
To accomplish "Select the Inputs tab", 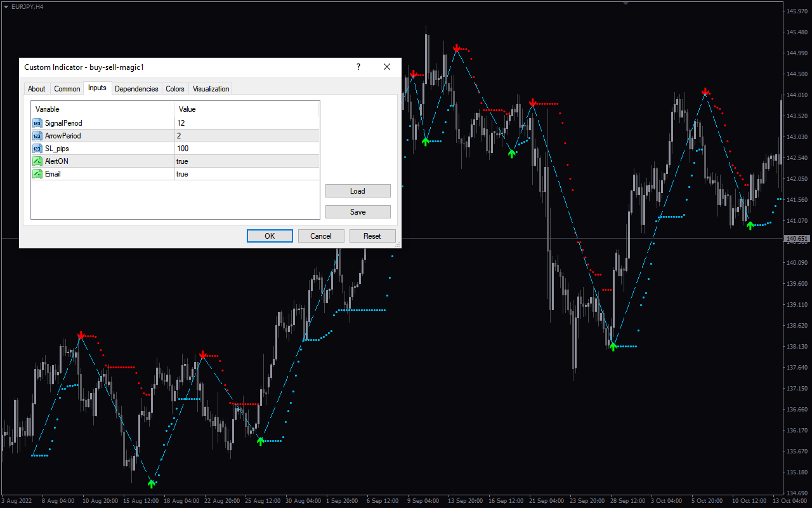I will coord(97,88).
